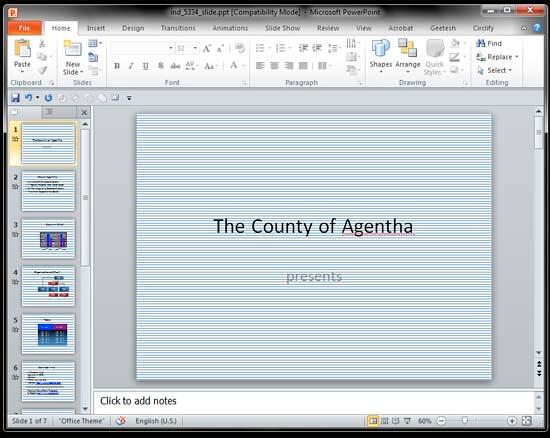Viewport: 550px width, 438px height.
Task: Click the Cut scissors icon
Action: click(x=42, y=43)
